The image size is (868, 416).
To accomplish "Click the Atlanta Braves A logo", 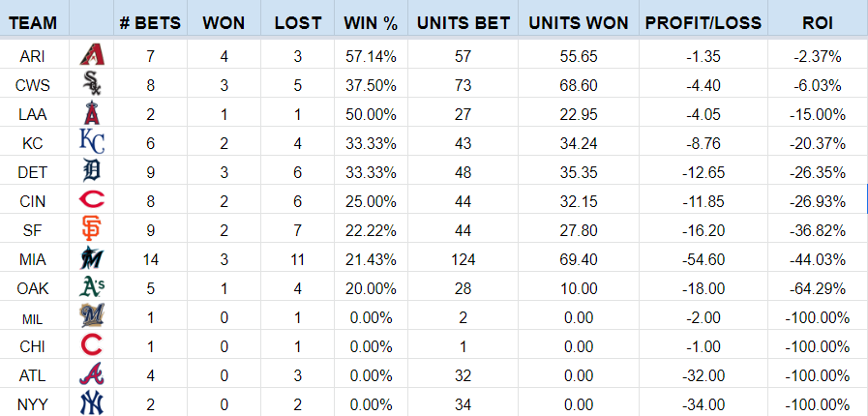I will [92, 374].
